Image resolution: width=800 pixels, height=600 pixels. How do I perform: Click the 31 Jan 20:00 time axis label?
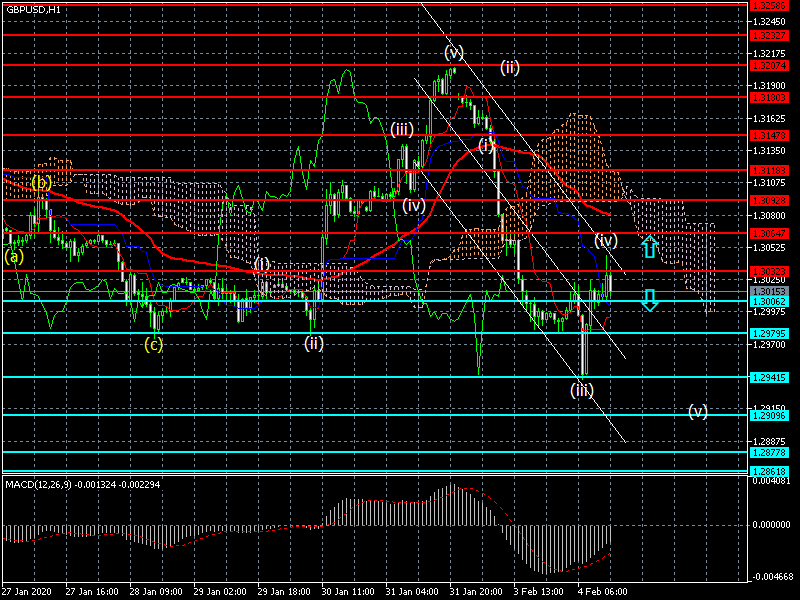476,592
